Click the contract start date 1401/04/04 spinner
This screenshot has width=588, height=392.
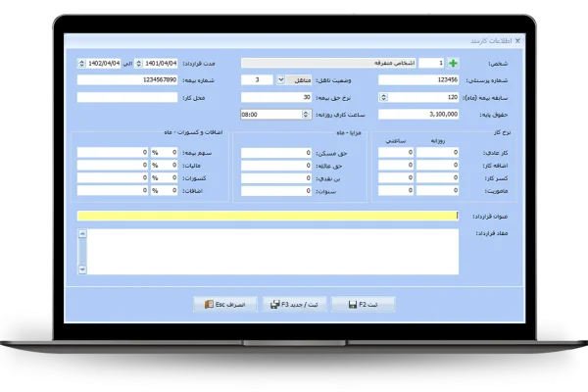pyautogui.click(x=138, y=63)
